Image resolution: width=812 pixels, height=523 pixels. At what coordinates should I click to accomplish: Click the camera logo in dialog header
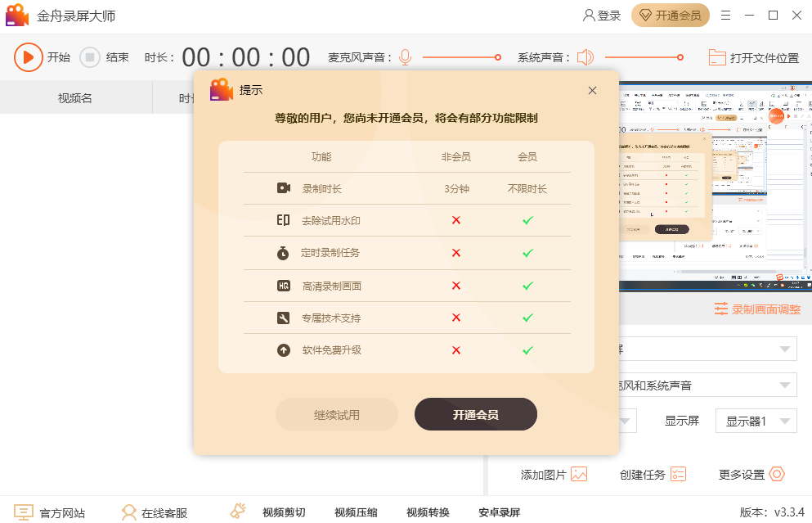pyautogui.click(x=222, y=90)
